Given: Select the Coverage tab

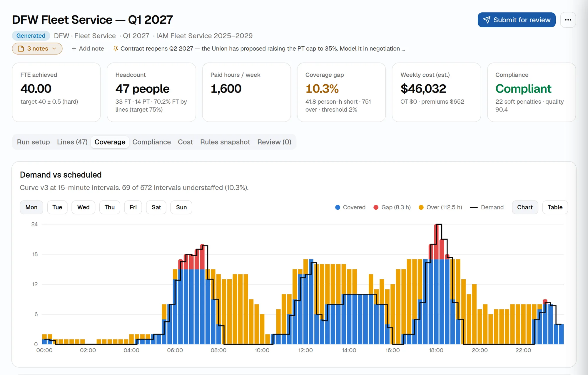Looking at the screenshot, I should click(110, 142).
